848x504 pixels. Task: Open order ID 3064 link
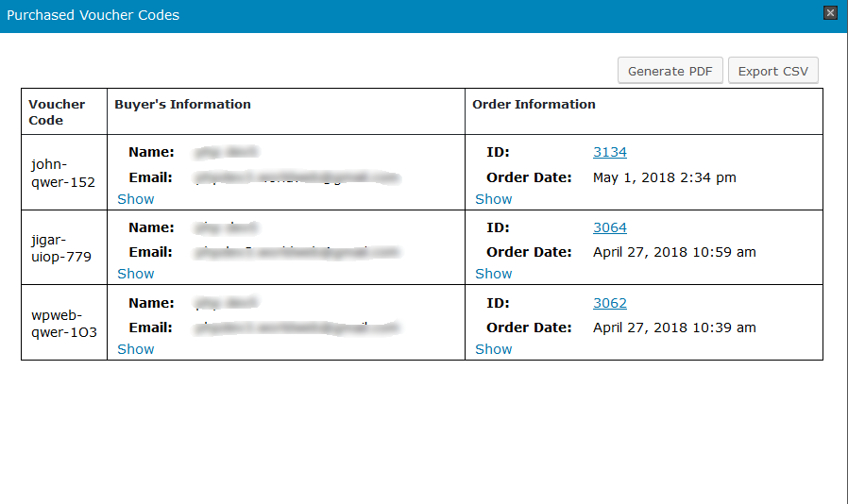(609, 227)
